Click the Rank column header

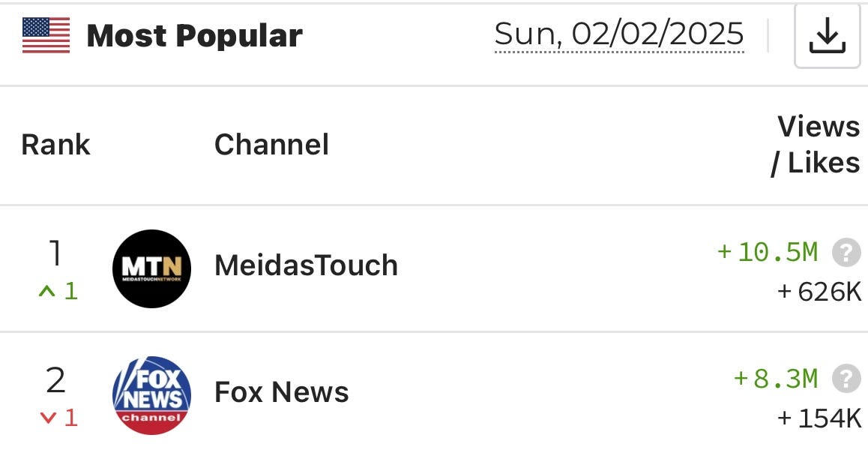(55, 144)
